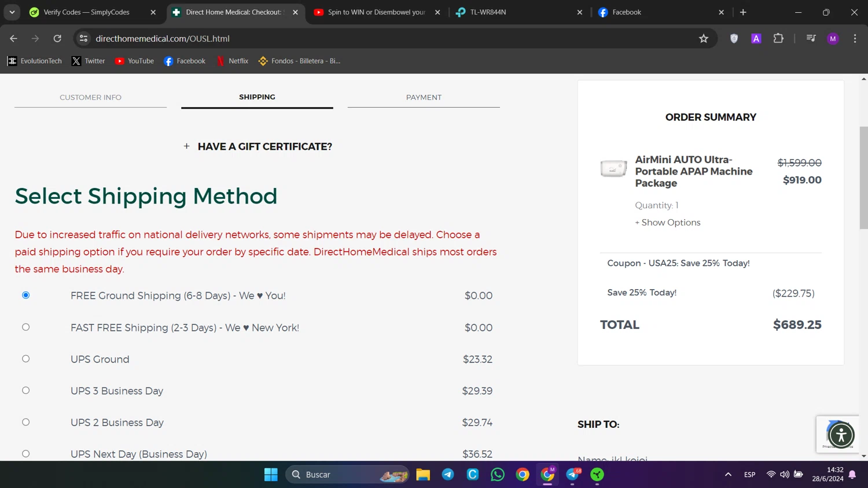Click the UPS Ground $23.32 price

click(477, 359)
